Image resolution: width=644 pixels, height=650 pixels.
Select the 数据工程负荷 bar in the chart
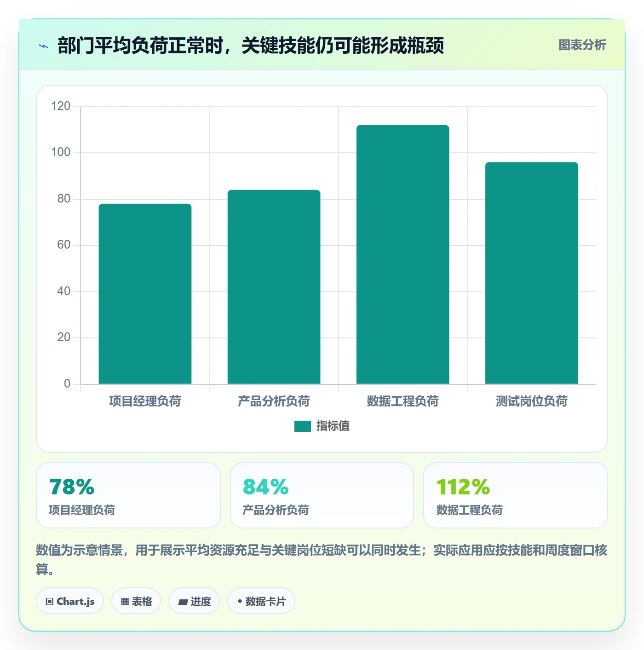pos(402,255)
